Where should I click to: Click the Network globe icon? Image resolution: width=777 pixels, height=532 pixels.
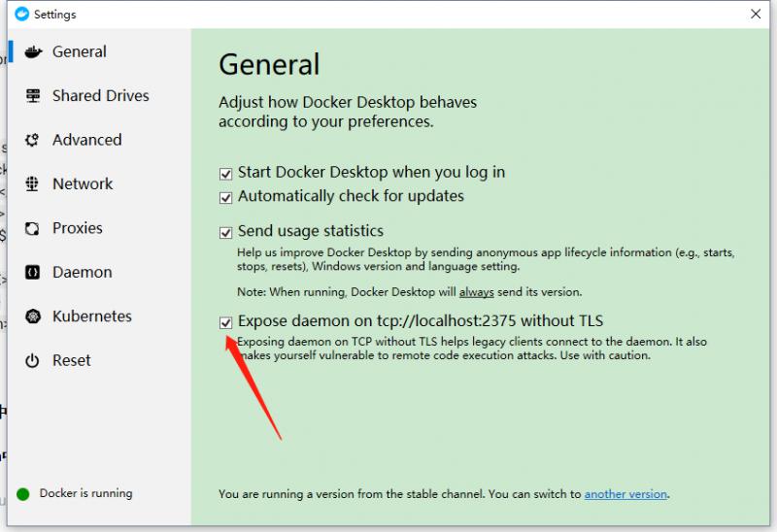(x=32, y=184)
